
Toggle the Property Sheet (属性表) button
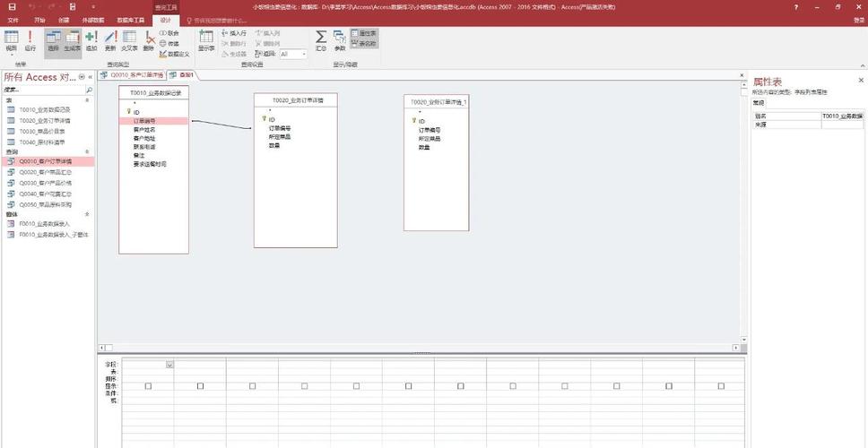pos(364,33)
